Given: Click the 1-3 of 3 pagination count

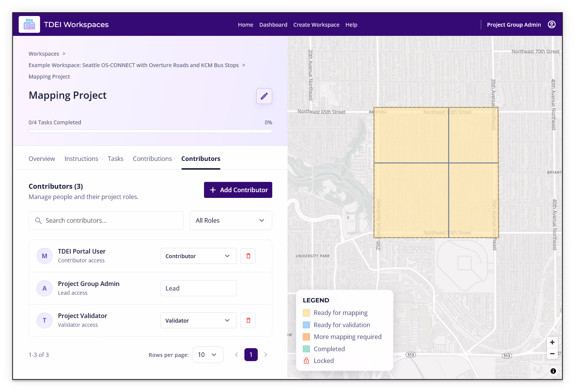Looking at the screenshot, I should click(x=39, y=355).
